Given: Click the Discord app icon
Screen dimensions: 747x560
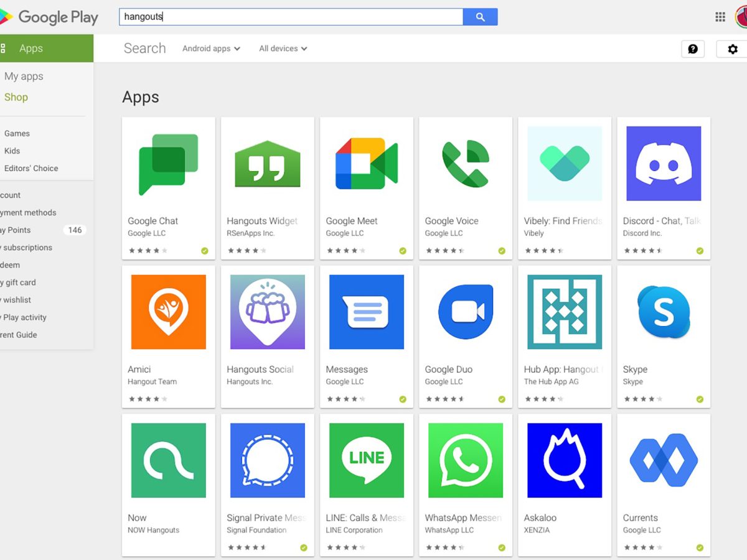Looking at the screenshot, I should pos(664,164).
